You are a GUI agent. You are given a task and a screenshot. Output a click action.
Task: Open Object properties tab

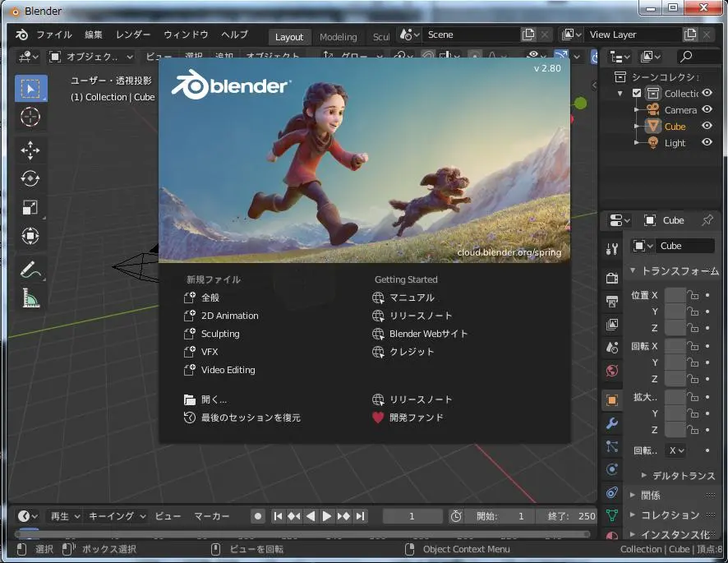point(612,400)
